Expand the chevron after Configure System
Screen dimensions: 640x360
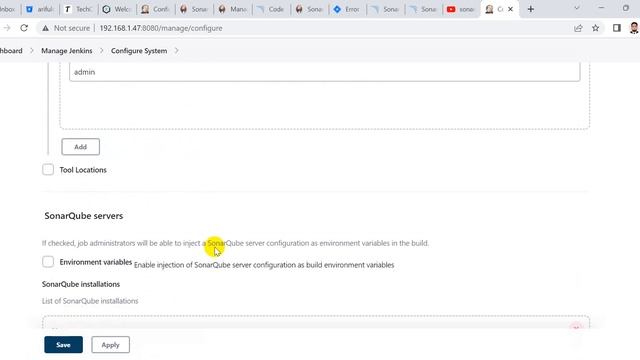pos(176,51)
